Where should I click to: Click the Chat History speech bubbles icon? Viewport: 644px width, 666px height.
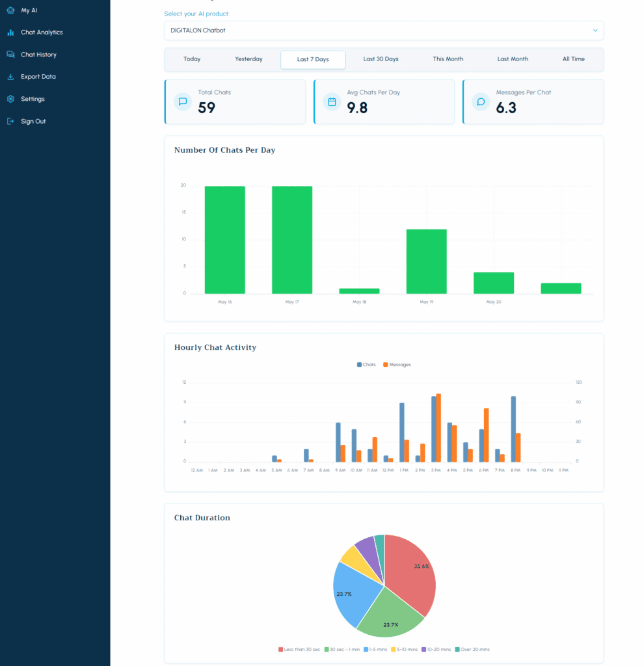pos(10,55)
